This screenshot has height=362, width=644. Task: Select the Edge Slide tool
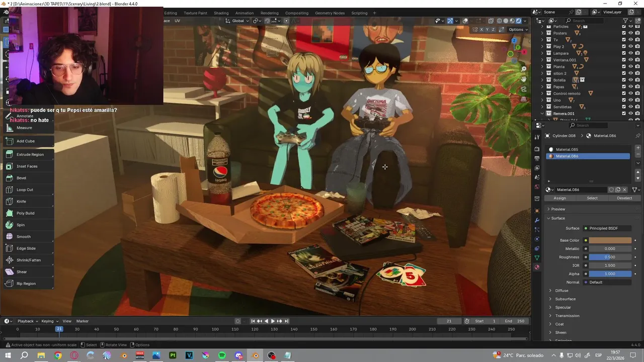pyautogui.click(x=28, y=248)
